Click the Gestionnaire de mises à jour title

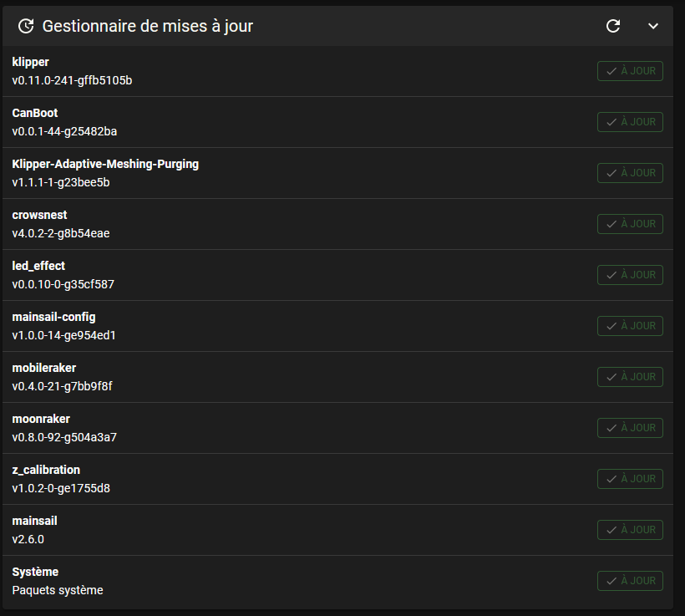click(148, 26)
